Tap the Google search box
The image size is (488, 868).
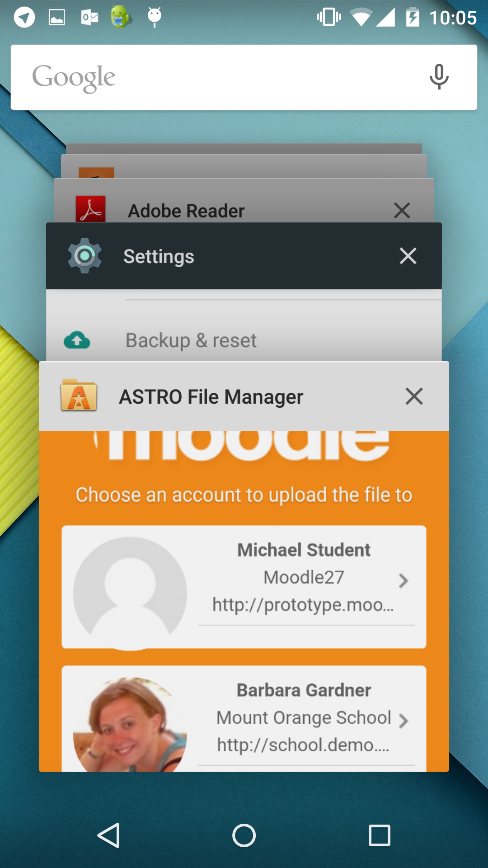point(244,77)
